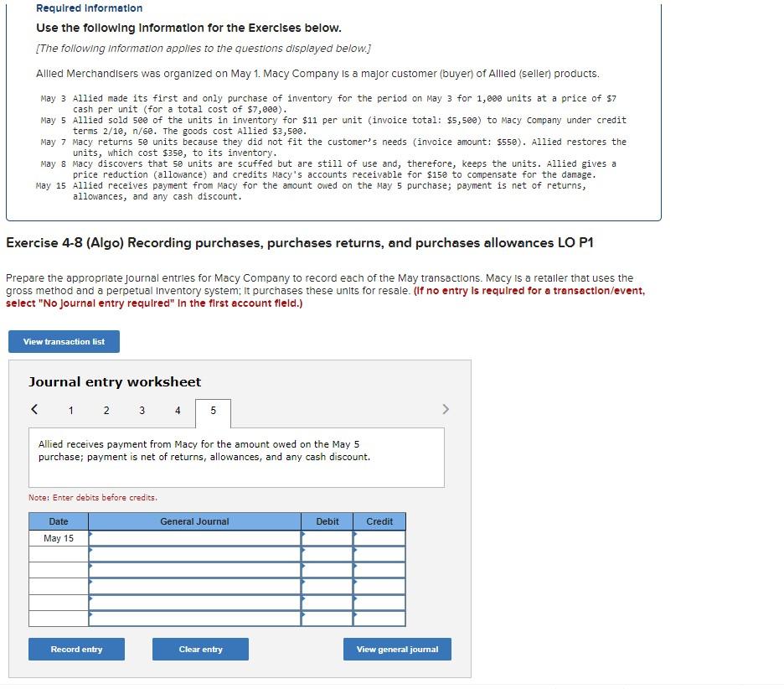
Task: Click the Journal entry worksheet heading
Action: 115,381
